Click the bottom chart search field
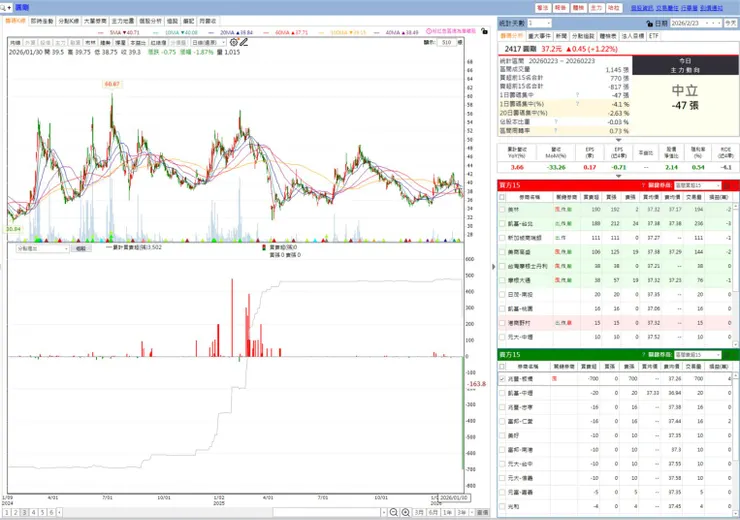This screenshot has width=740, height=520. (327, 512)
